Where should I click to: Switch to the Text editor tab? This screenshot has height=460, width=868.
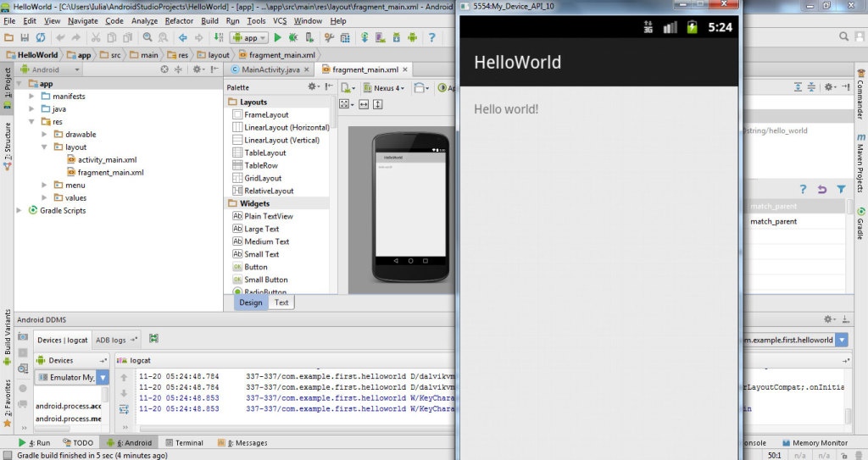(281, 302)
